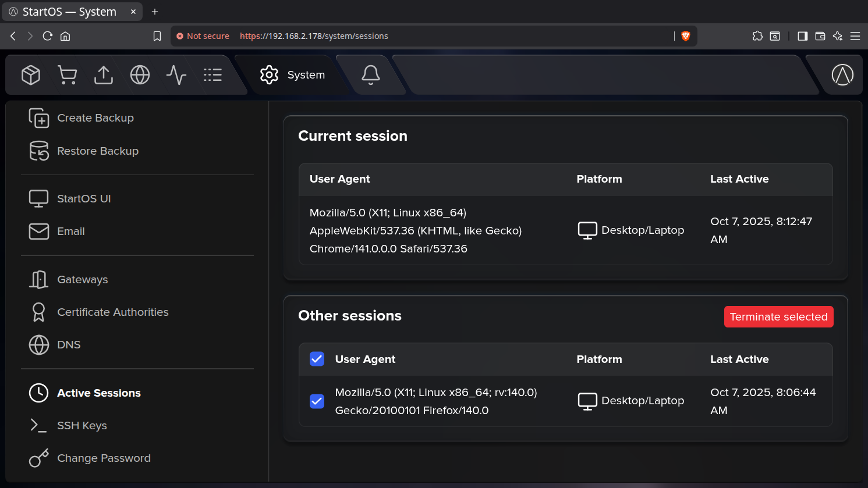The height and width of the screenshot is (488, 868).
Task: Click the Terminate selected button
Action: click(778, 317)
